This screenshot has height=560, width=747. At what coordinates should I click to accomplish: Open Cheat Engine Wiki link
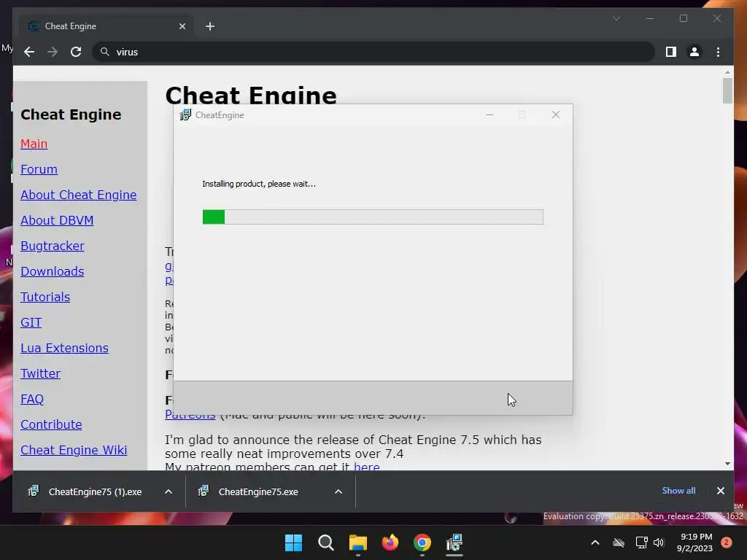[x=74, y=450]
